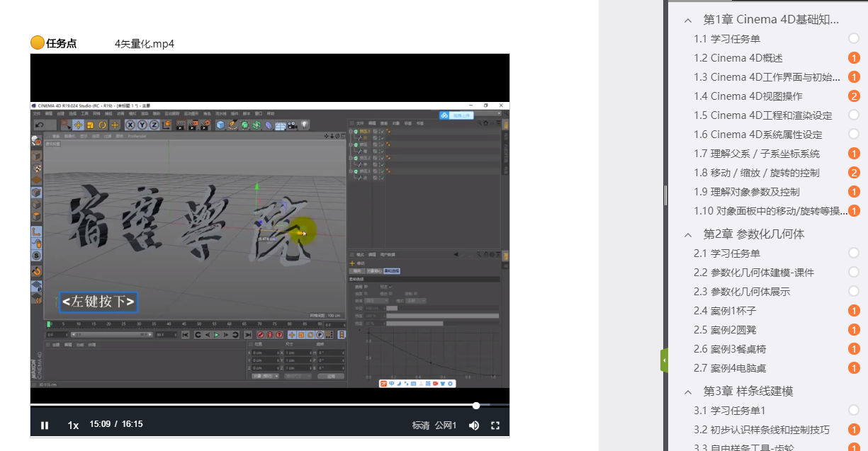Click empty status circle for 1.5 Cinema 4D工程和渲染设定
Screen dimensions: 868x451
(x=854, y=115)
